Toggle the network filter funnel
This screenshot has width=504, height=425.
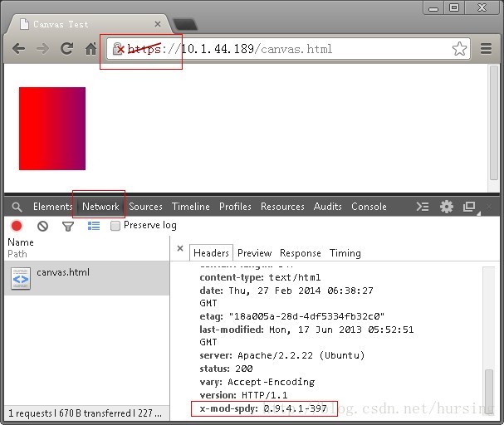pyautogui.click(x=68, y=226)
